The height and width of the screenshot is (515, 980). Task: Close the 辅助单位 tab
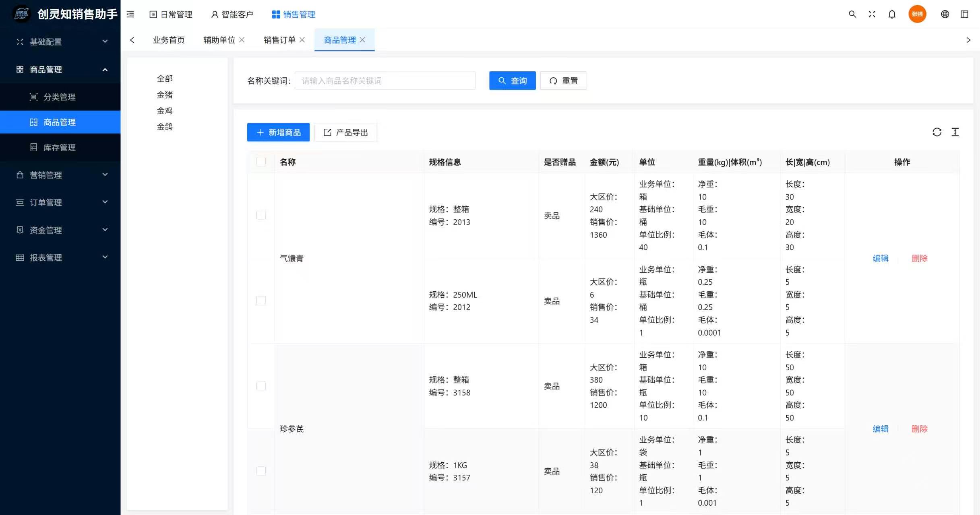click(242, 40)
